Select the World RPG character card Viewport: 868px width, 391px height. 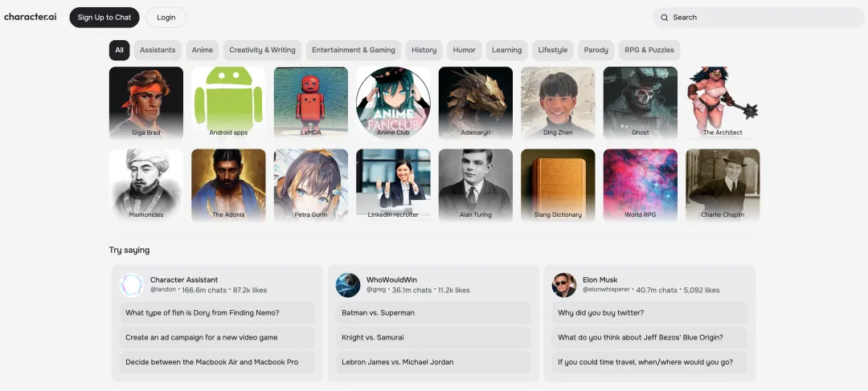click(x=641, y=185)
